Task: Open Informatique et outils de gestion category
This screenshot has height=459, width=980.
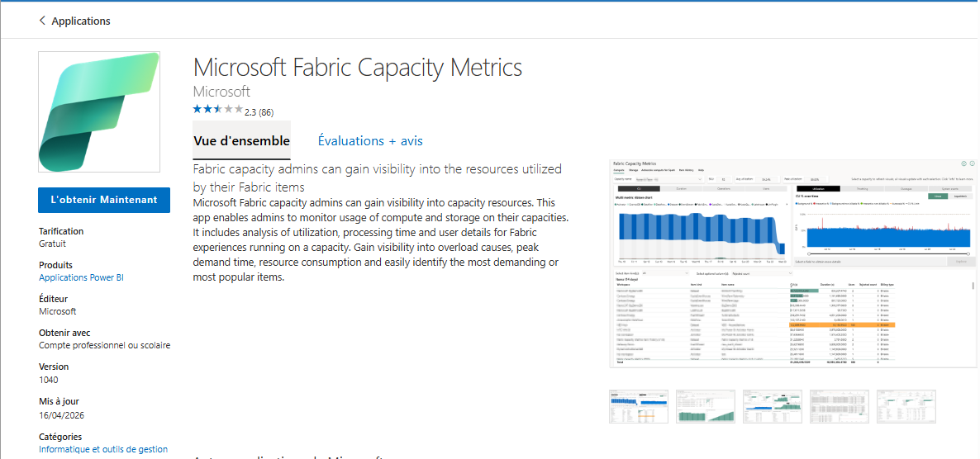Action: pyautogui.click(x=103, y=449)
